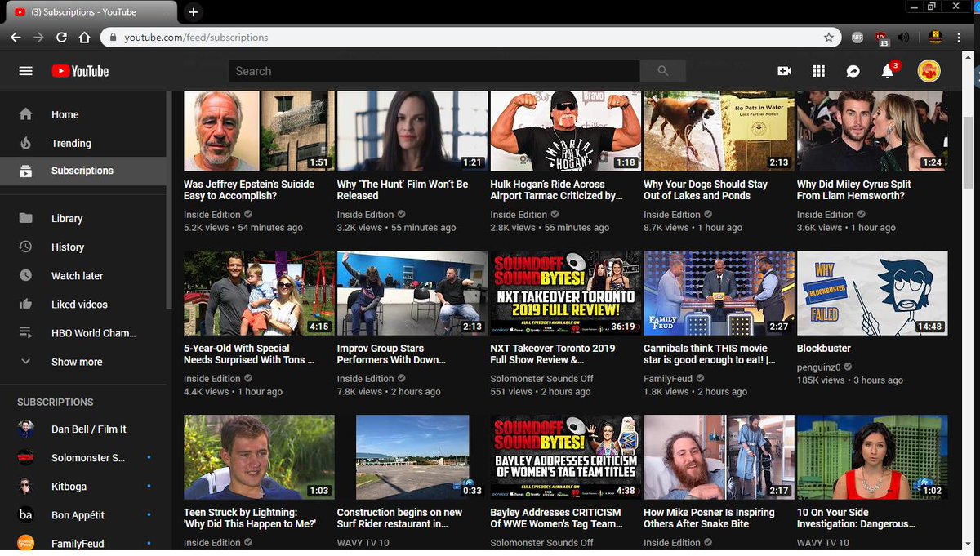Click 'Bayley Addresses CRITICISM' video title

pos(556,518)
